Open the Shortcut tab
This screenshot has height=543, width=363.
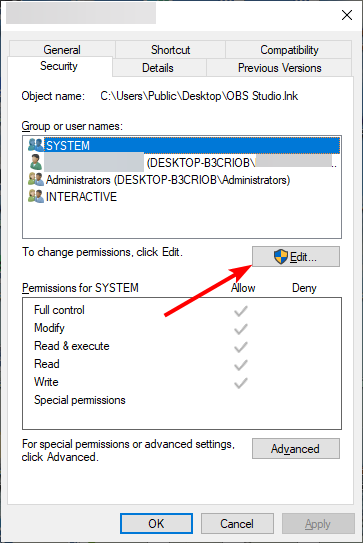(x=170, y=50)
